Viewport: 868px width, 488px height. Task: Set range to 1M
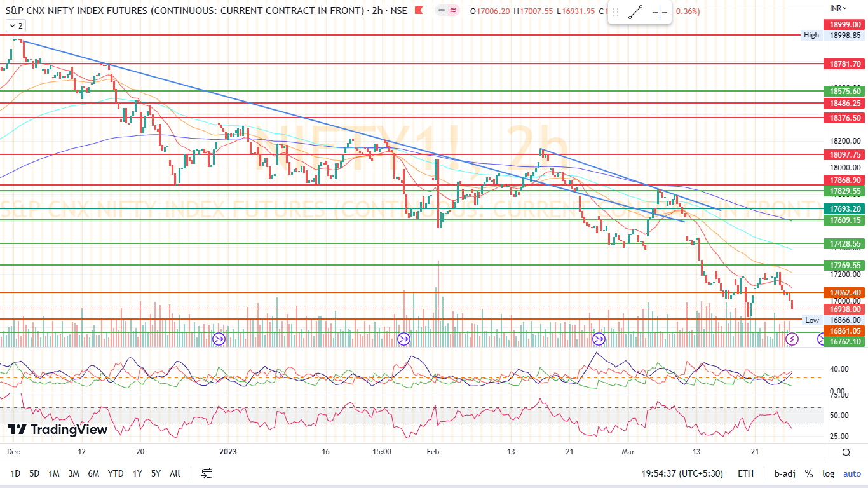click(54, 473)
